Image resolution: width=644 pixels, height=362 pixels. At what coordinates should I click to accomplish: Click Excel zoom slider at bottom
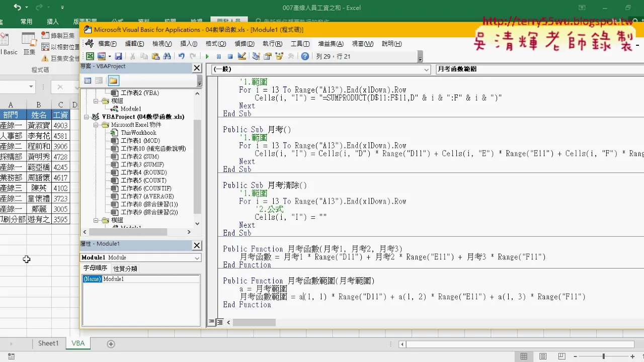(603, 356)
